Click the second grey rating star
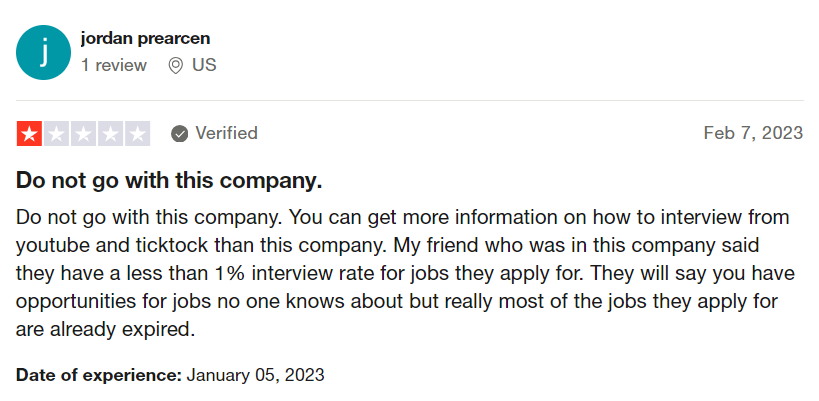Image resolution: width=819 pixels, height=401 pixels. coord(56,134)
